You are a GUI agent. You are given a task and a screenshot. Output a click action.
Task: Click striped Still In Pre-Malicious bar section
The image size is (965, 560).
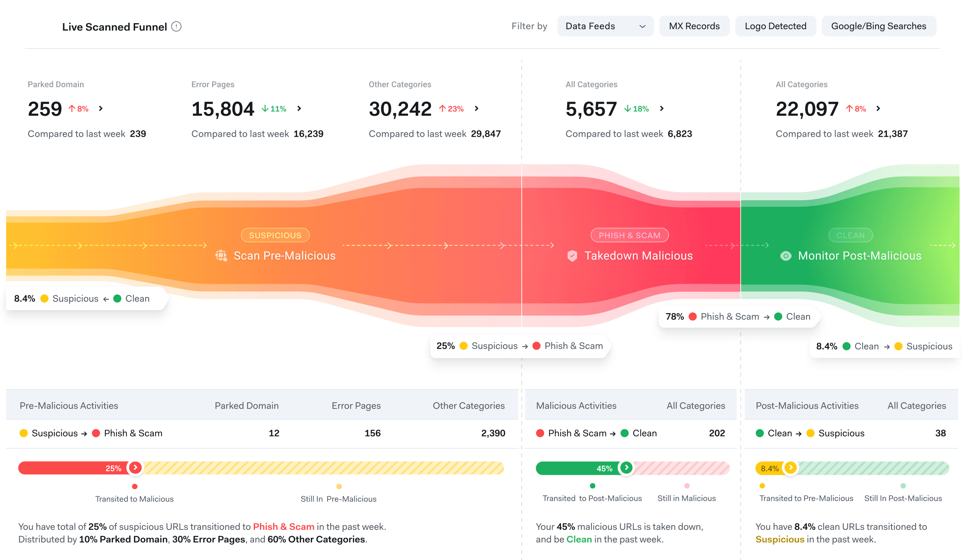[323, 468]
